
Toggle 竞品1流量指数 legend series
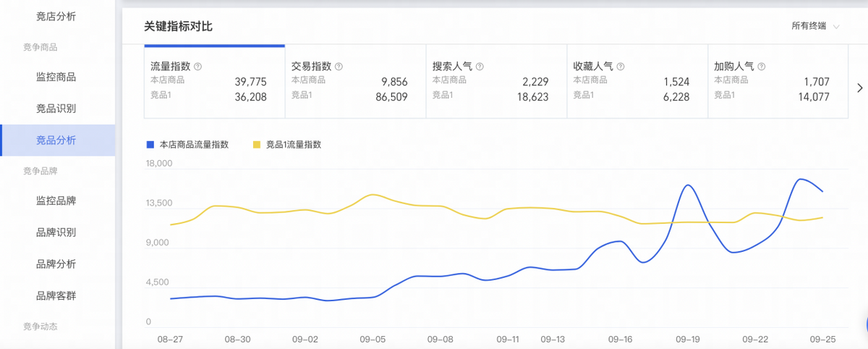click(x=286, y=145)
